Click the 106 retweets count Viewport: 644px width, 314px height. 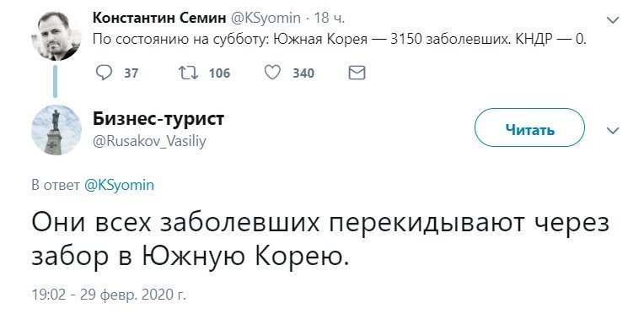point(219,73)
